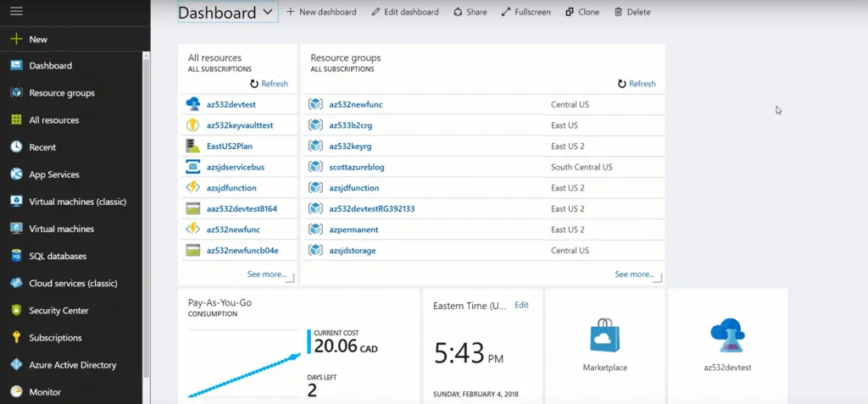Click the az532devtest lab icon in All resources
The width and height of the screenshot is (868, 404).
click(x=192, y=104)
